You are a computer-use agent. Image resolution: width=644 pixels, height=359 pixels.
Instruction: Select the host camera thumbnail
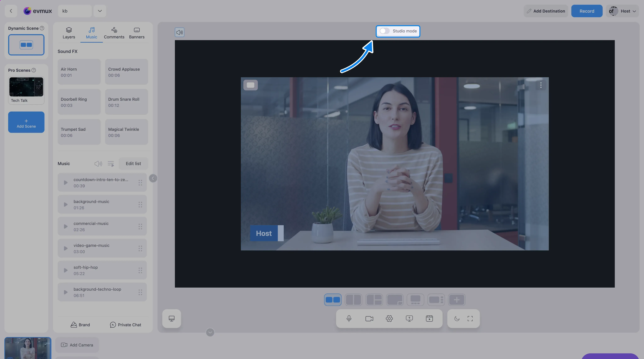point(28,348)
